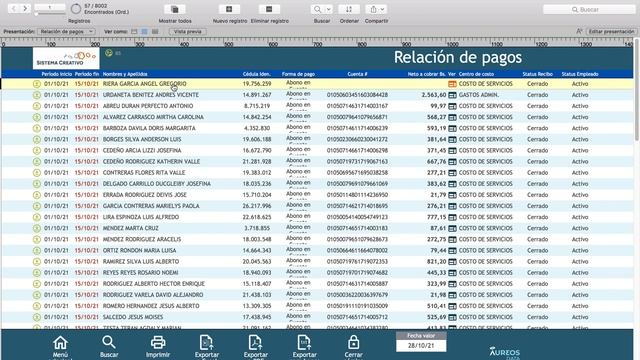Click the Imprimir printer icon
Image resolution: width=640 pixels, height=360 pixels.
pos(158,342)
